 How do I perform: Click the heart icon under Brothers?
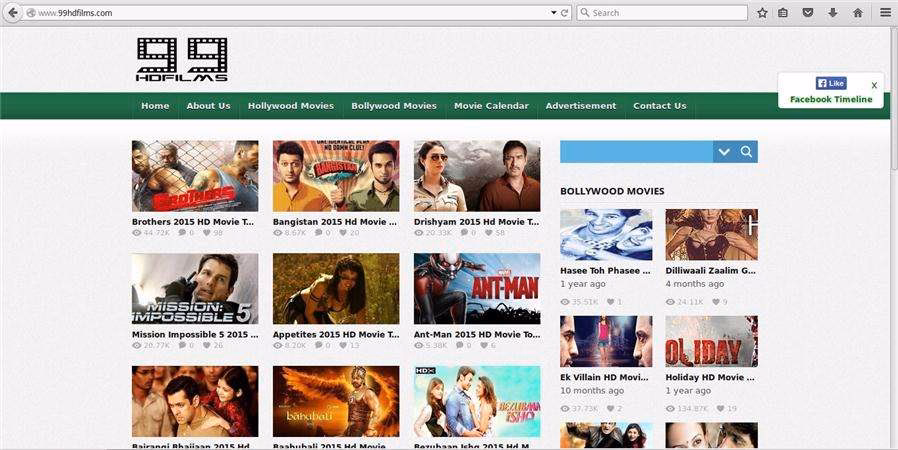pyautogui.click(x=206, y=233)
